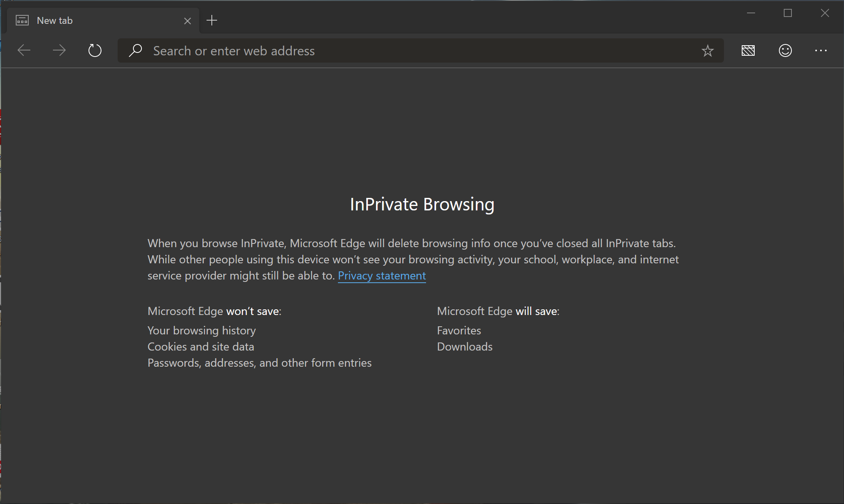Select the Favorites item under will save
The width and height of the screenshot is (844, 504).
(459, 330)
